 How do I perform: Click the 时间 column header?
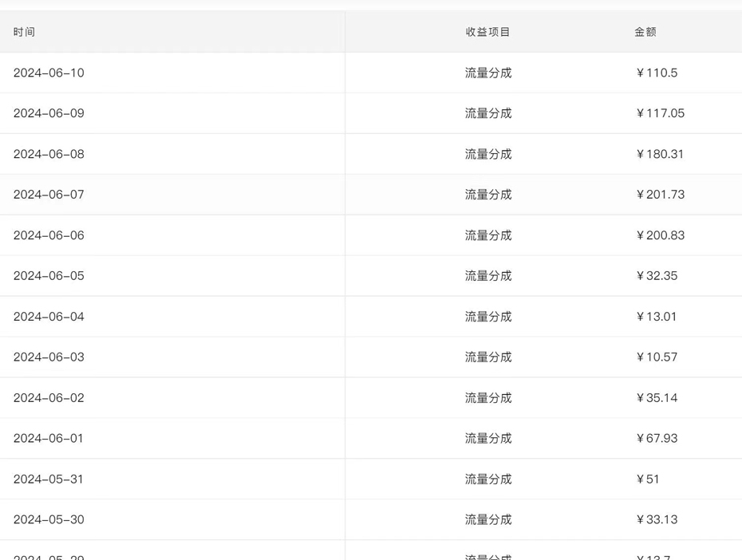tap(24, 32)
